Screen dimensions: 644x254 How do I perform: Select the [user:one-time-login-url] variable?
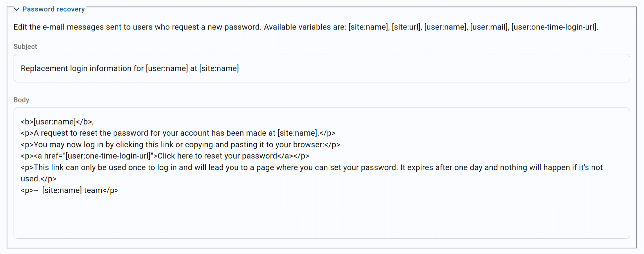pos(554,27)
